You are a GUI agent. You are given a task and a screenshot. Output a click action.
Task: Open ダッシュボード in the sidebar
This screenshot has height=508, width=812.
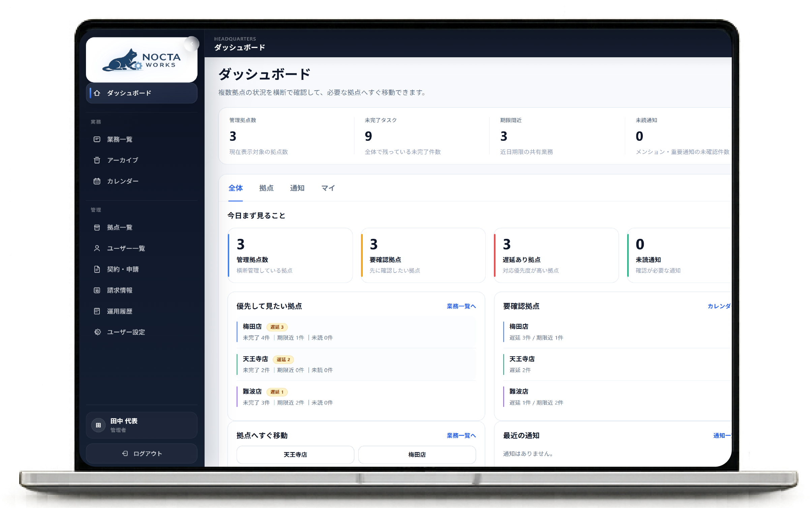pyautogui.click(x=142, y=93)
